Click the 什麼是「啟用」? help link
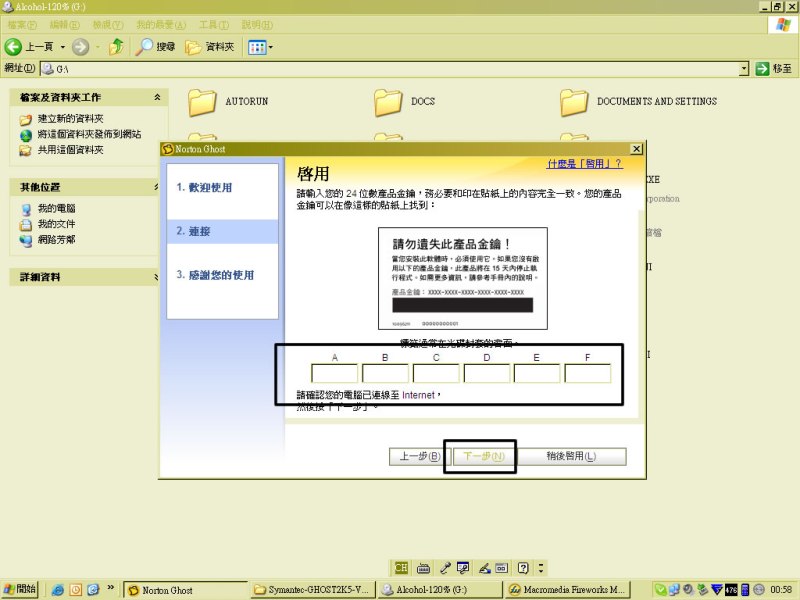The height and width of the screenshot is (600, 800). point(584,164)
